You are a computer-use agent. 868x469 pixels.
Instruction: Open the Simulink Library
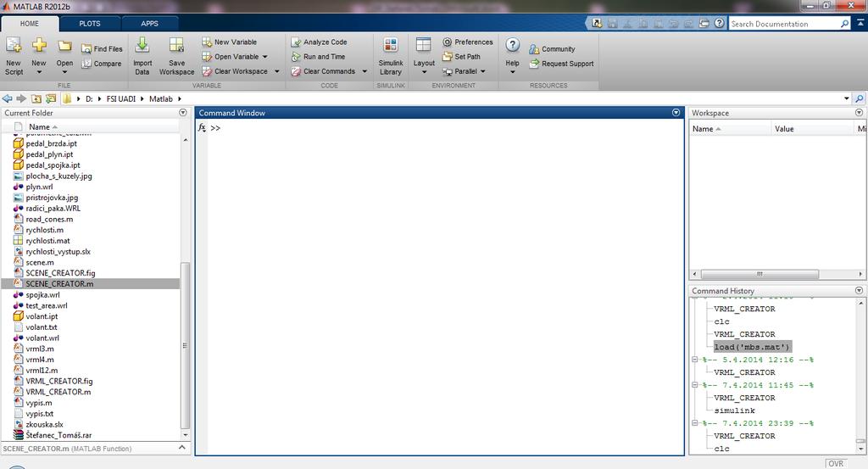pos(390,56)
